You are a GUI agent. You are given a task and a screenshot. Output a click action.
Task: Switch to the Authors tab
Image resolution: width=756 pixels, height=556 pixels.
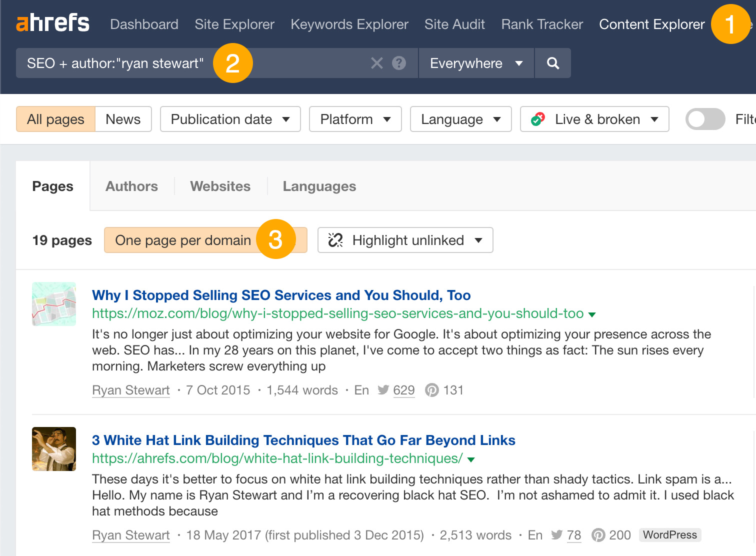[131, 186]
